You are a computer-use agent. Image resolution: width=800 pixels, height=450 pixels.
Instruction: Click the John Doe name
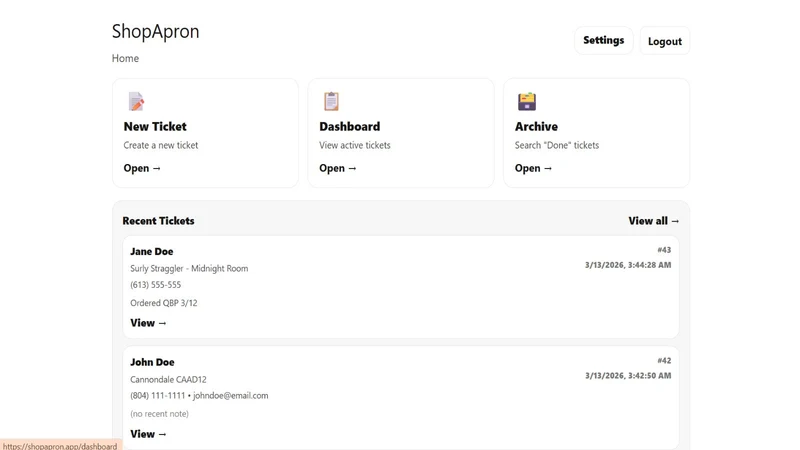[152, 362]
